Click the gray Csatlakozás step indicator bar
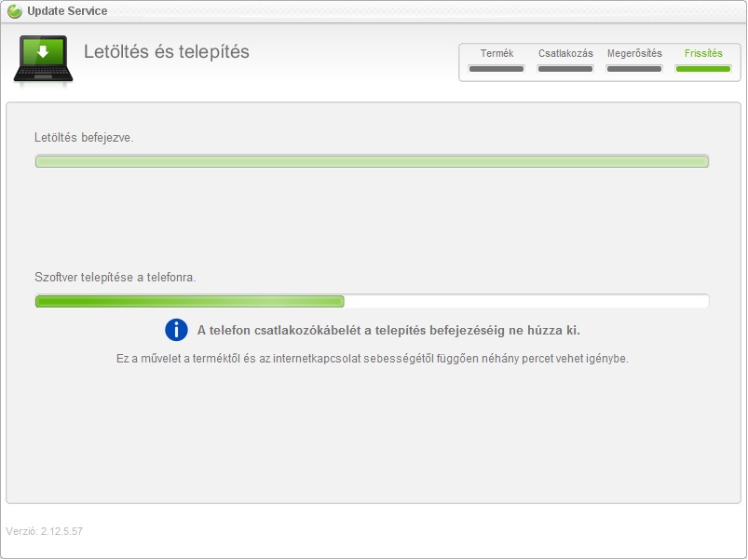Image resolution: width=748 pixels, height=560 pixels. (565, 69)
